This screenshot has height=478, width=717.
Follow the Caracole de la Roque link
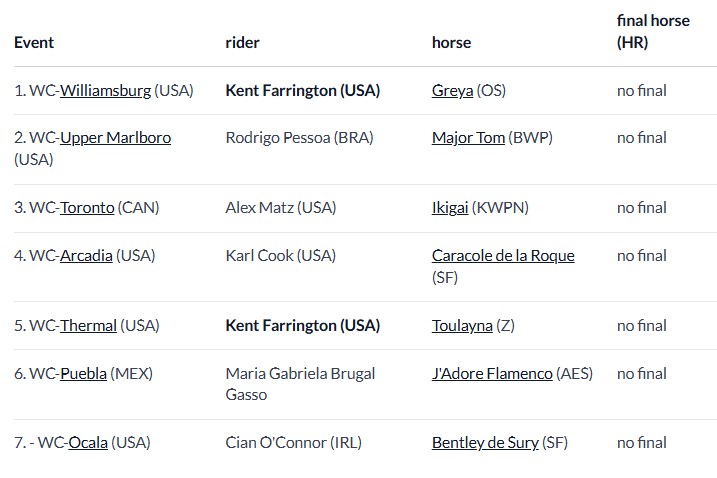pos(503,255)
